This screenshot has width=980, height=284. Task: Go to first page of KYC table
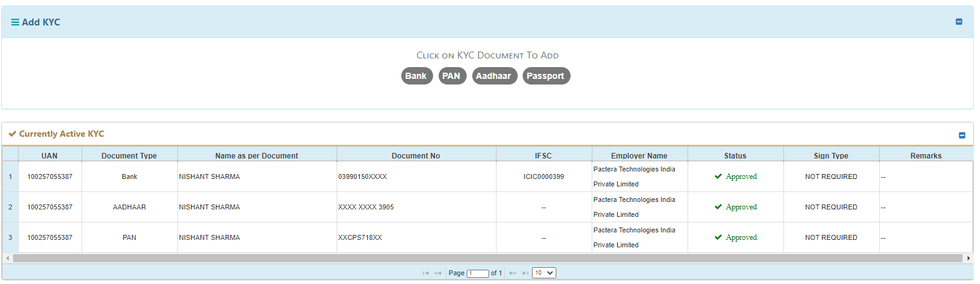[x=426, y=273]
